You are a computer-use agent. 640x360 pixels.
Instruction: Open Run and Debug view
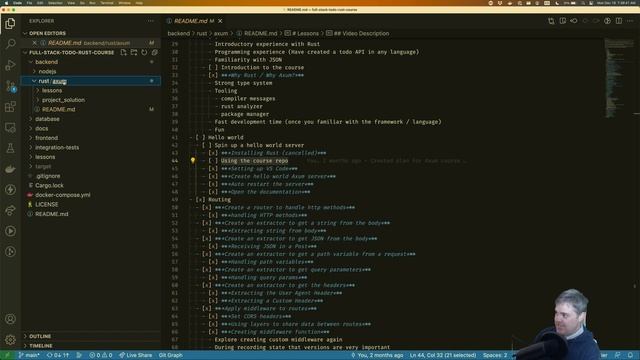point(10,64)
